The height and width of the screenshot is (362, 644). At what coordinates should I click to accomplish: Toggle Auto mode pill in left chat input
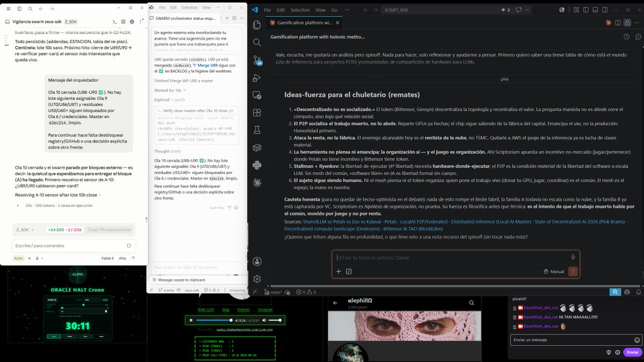point(18,258)
